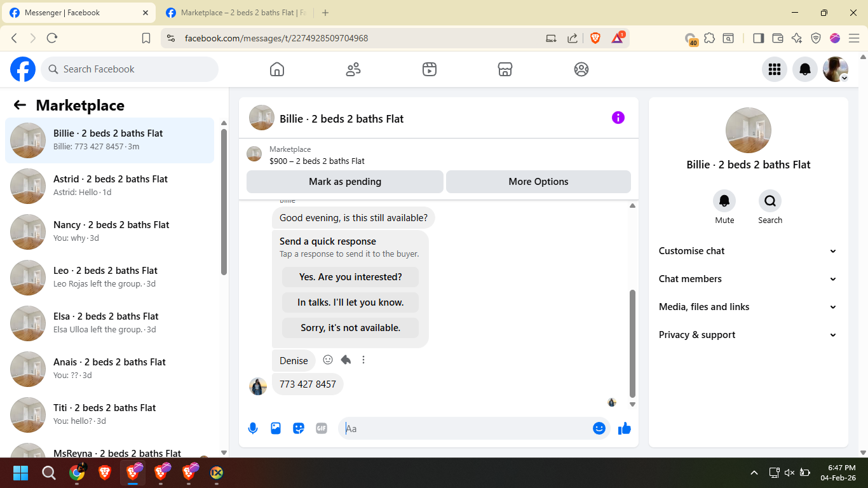Open the Facebook notifications bell
This screenshot has height=488, width=868.
pos(805,69)
